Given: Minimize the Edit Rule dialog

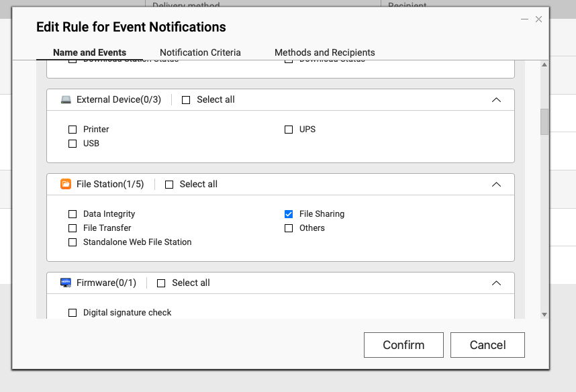Looking at the screenshot, I should click(x=524, y=19).
